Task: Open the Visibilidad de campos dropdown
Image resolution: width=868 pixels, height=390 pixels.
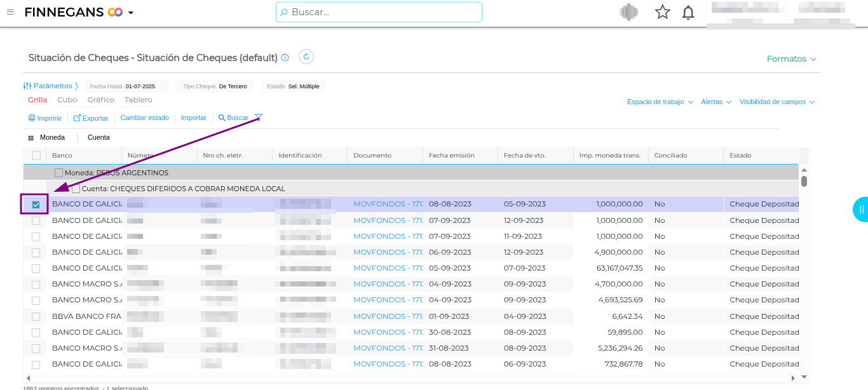Action: [x=776, y=102]
